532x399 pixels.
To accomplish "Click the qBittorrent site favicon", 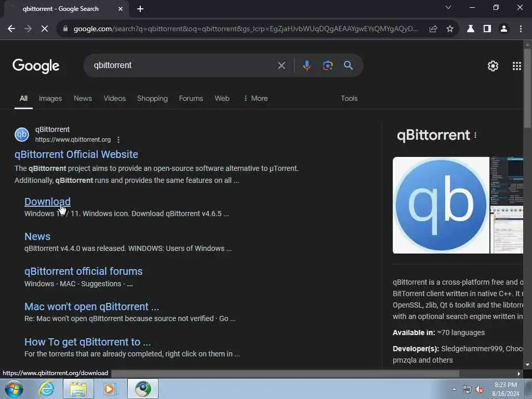I will (22, 135).
